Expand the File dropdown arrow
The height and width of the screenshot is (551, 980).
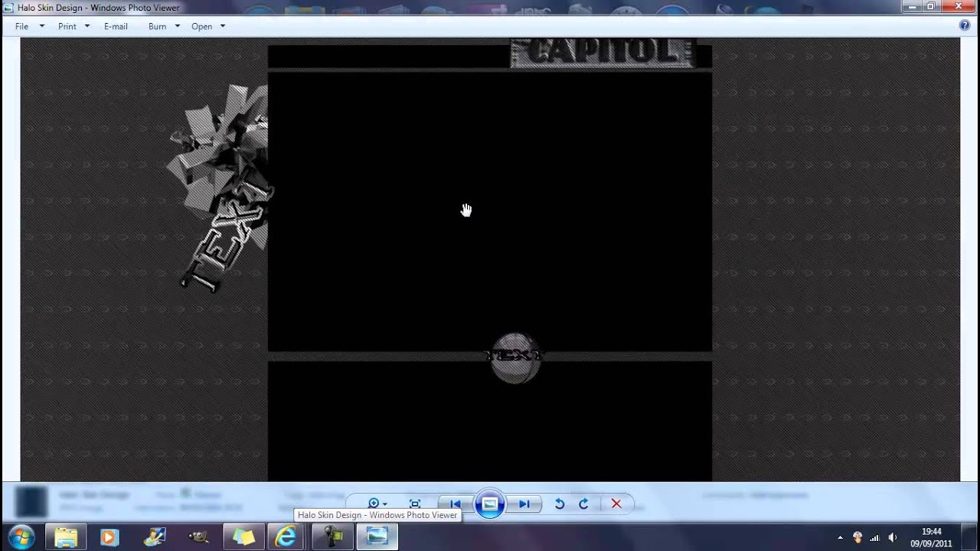[41, 26]
